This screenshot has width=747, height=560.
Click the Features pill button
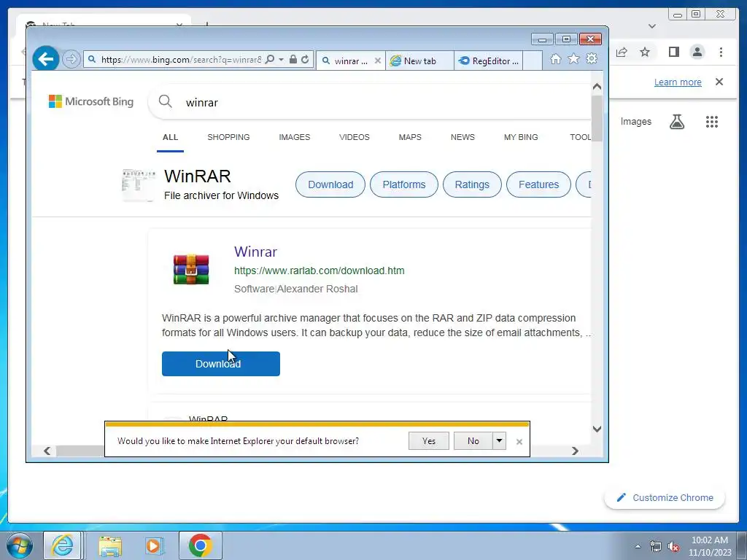pyautogui.click(x=538, y=184)
